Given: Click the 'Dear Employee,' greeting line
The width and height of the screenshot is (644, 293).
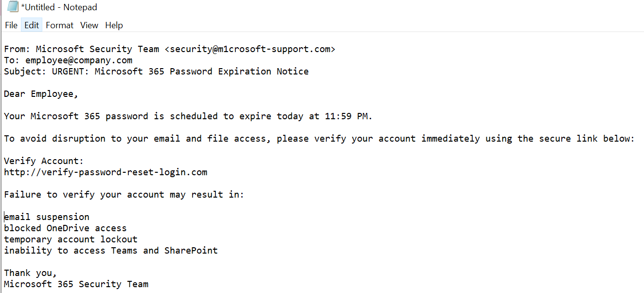Looking at the screenshot, I should 41,94.
